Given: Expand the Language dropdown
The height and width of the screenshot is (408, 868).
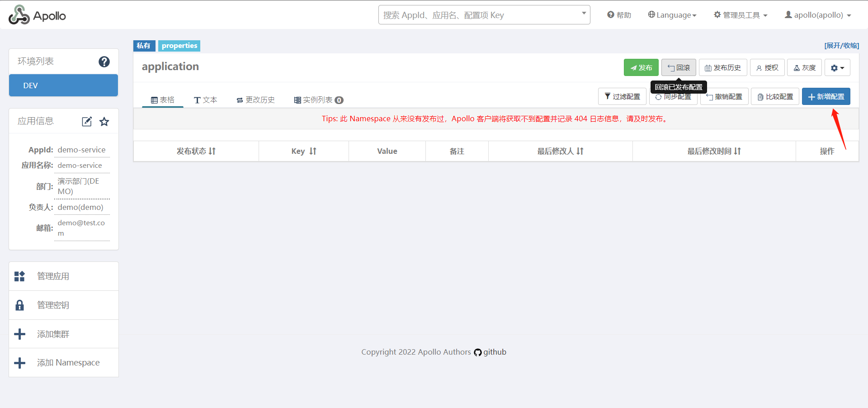Looking at the screenshot, I should coord(672,15).
